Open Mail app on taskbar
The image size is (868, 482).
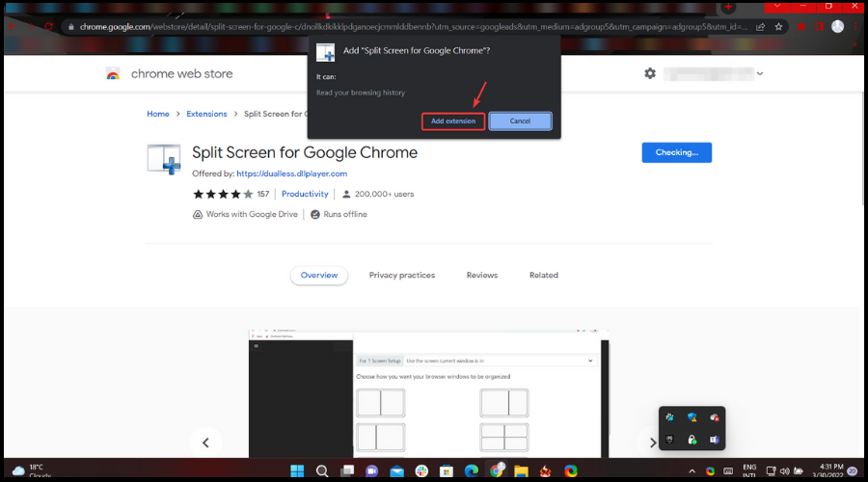(x=397, y=471)
